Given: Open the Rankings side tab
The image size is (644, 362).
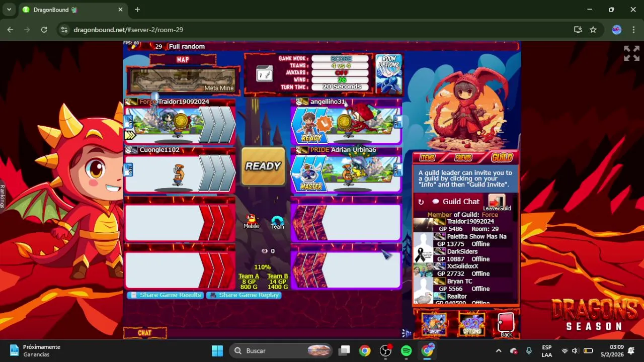Looking at the screenshot, I should tap(3, 196).
